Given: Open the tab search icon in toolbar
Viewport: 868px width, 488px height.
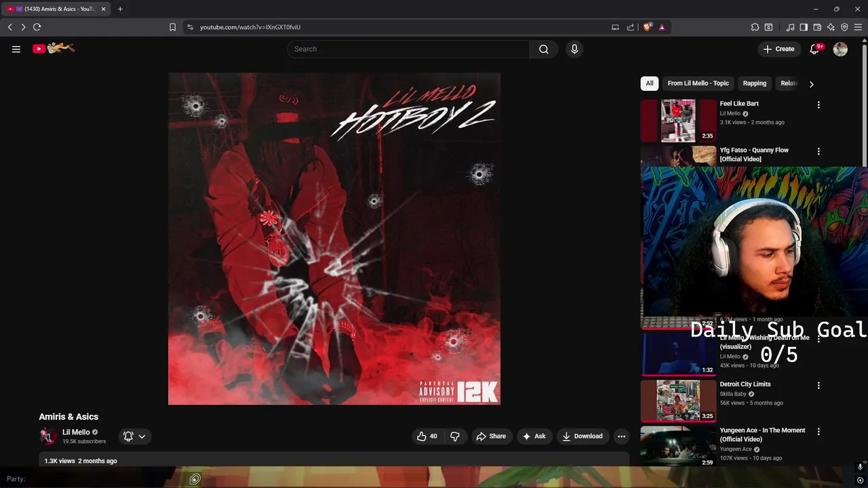Looking at the screenshot, I should (x=768, y=27).
